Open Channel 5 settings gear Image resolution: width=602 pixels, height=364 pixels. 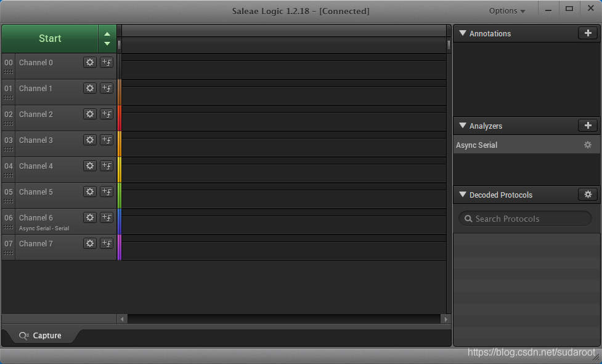click(90, 192)
